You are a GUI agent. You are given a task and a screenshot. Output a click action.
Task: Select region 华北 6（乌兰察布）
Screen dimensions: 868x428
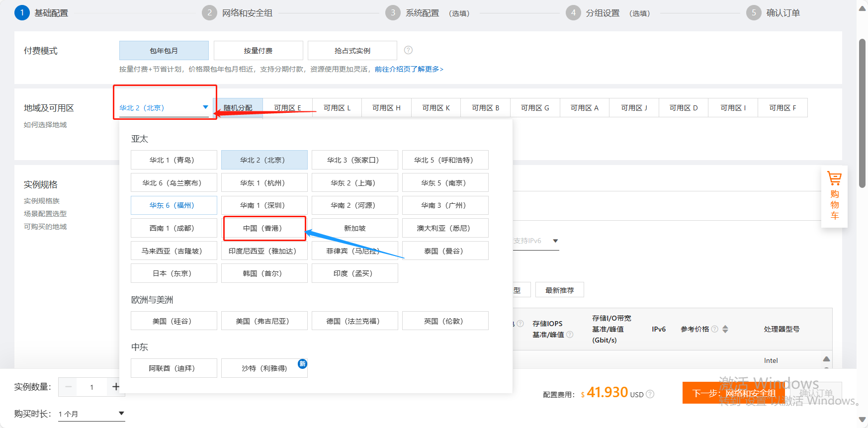174,183
